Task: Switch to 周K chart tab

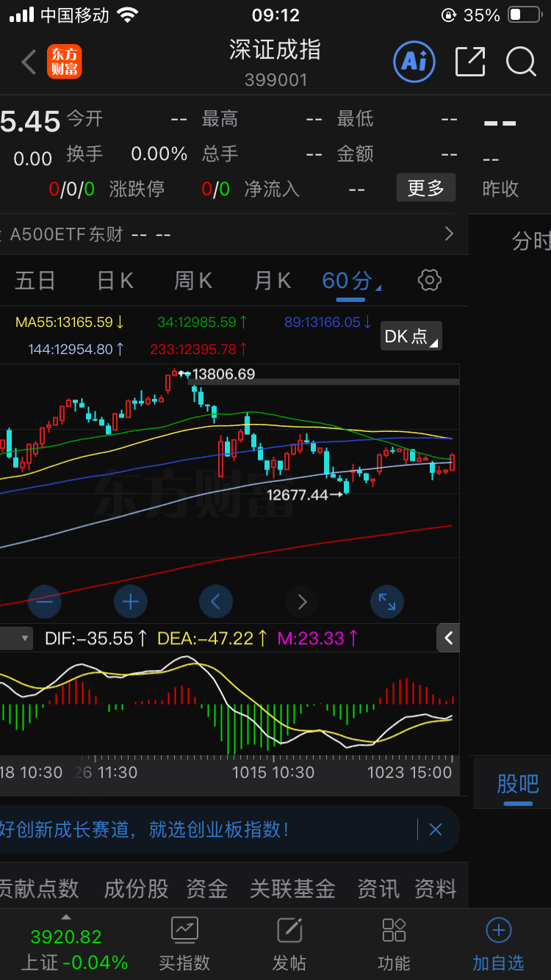Action: point(193,281)
